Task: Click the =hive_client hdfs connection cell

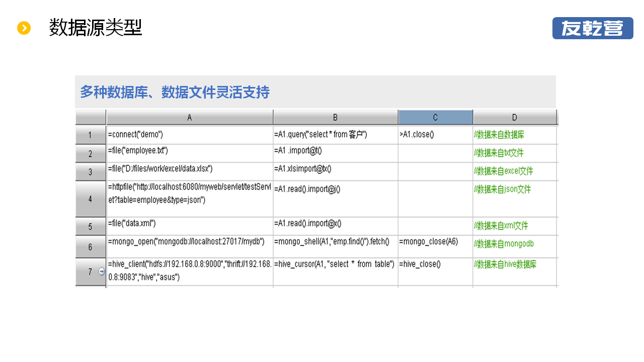Action: click(x=190, y=271)
